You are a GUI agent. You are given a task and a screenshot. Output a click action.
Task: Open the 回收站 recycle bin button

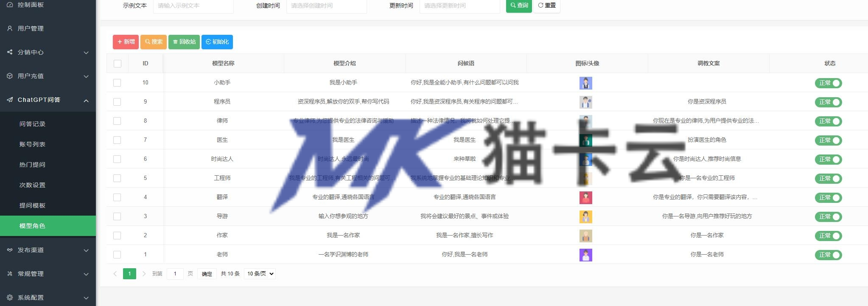click(184, 42)
